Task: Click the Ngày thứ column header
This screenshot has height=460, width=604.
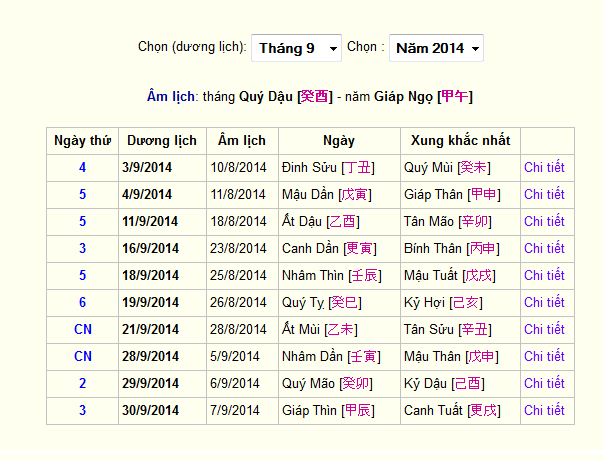Action: click(x=82, y=141)
